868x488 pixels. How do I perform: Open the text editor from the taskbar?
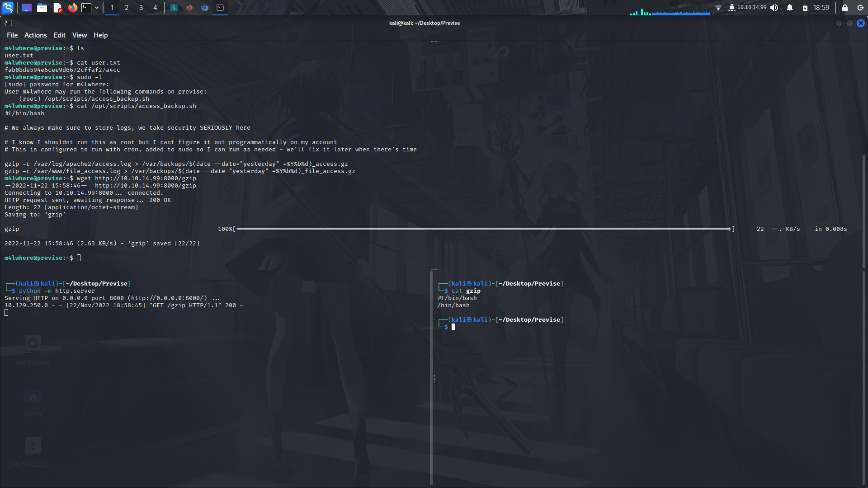click(x=57, y=7)
